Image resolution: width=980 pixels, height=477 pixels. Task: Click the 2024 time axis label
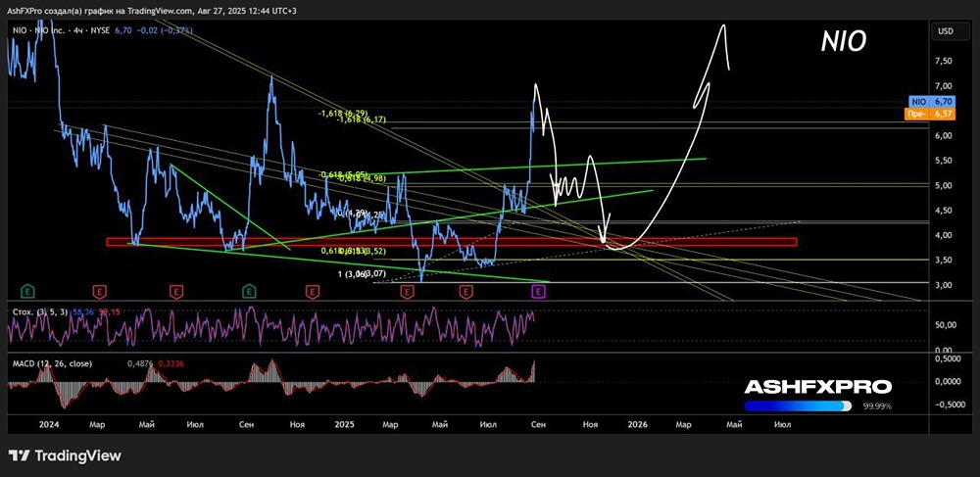48,424
